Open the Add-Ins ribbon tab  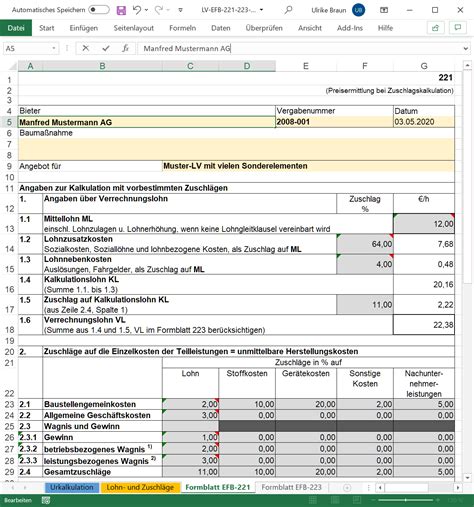tap(350, 28)
